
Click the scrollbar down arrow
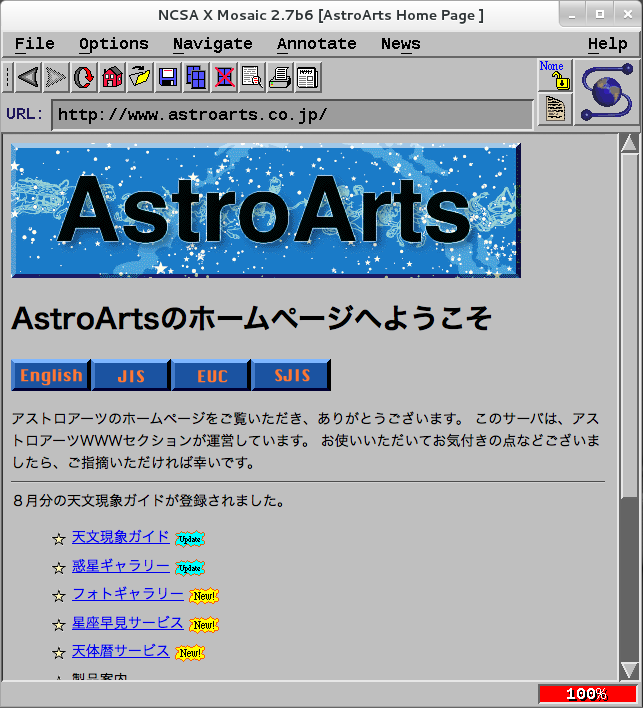point(629,670)
